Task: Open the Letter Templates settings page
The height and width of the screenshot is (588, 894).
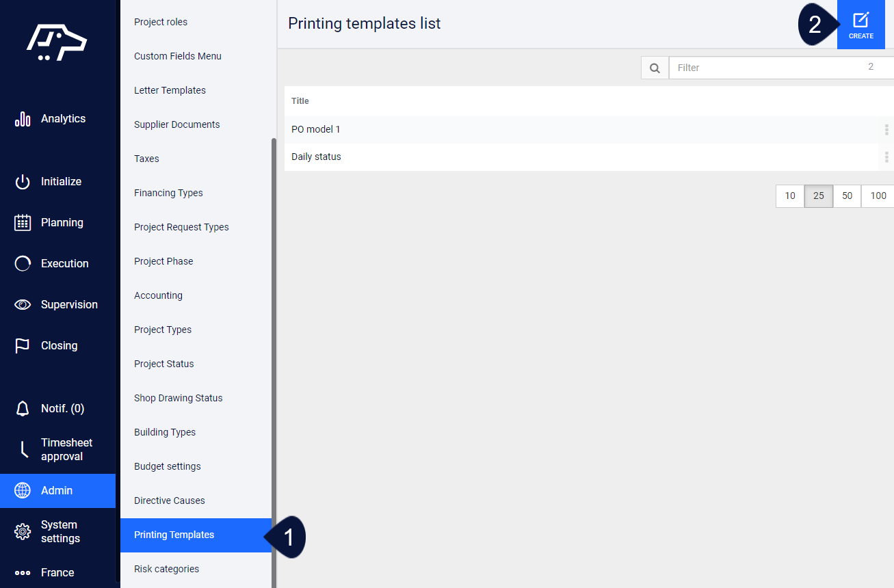Action: pos(170,90)
